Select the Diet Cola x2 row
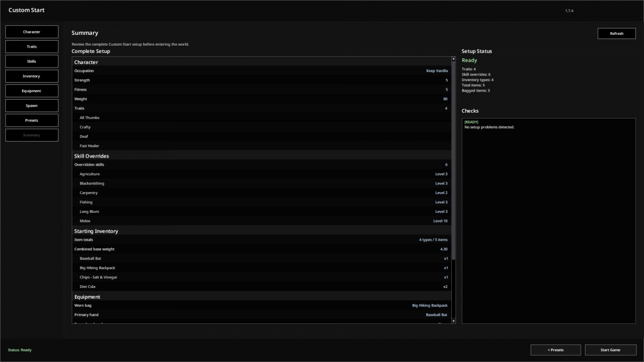Screen dimensions: 644x362 click(261, 286)
